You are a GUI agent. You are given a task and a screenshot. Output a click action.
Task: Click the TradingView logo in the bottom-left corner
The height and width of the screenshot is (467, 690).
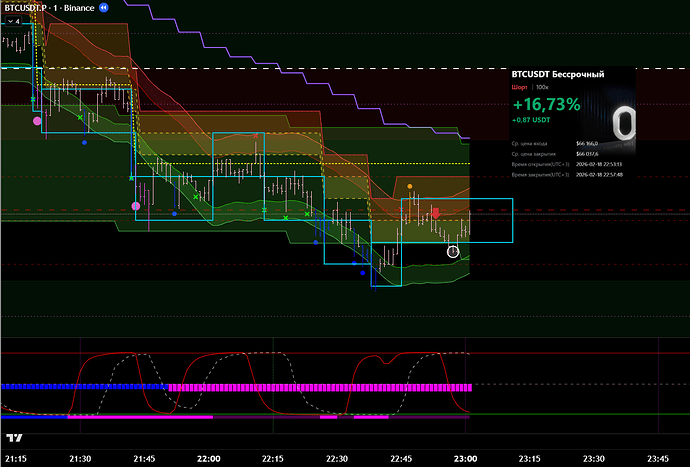[x=14, y=440]
